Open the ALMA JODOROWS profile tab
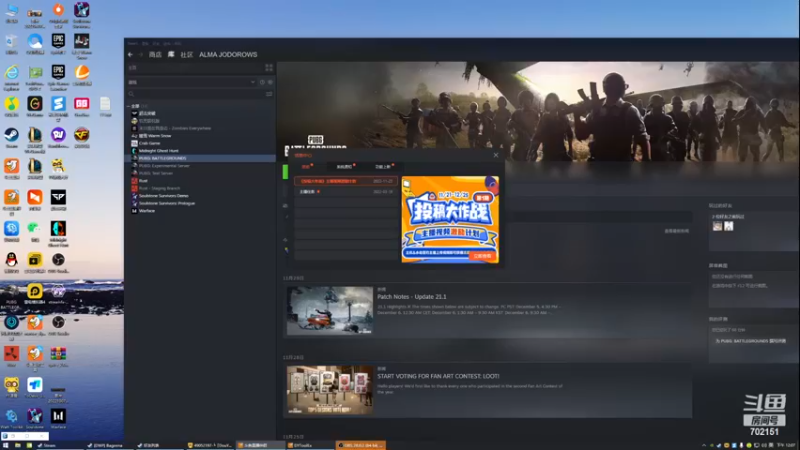This screenshot has height=450, width=800. [x=228, y=55]
